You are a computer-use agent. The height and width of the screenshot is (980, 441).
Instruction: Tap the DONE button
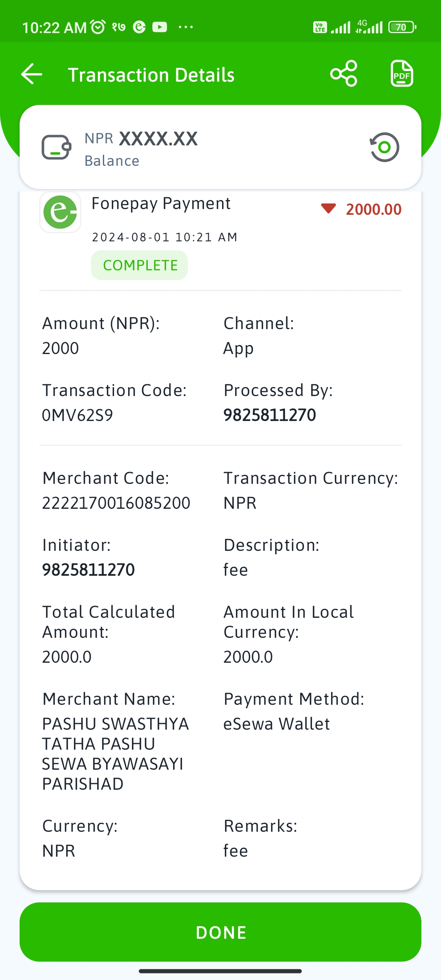coord(220,932)
